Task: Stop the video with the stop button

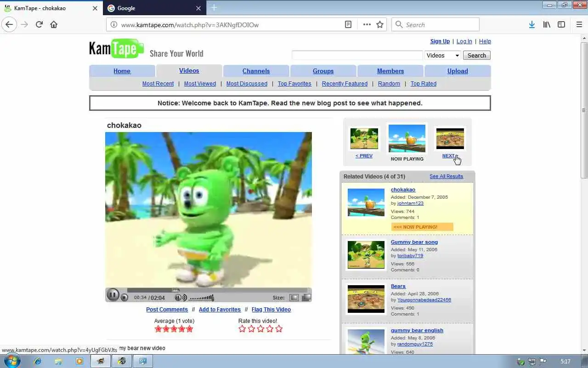Action: coord(124,298)
